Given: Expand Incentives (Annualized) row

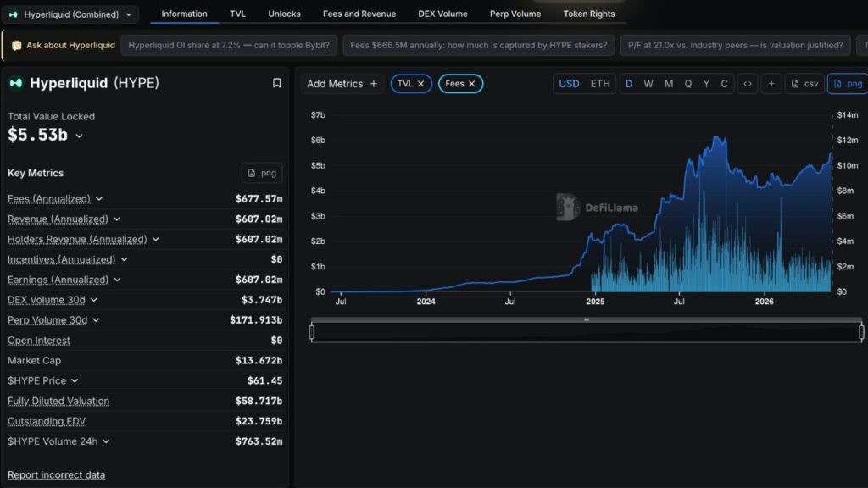Looking at the screenshot, I should click(x=124, y=259).
